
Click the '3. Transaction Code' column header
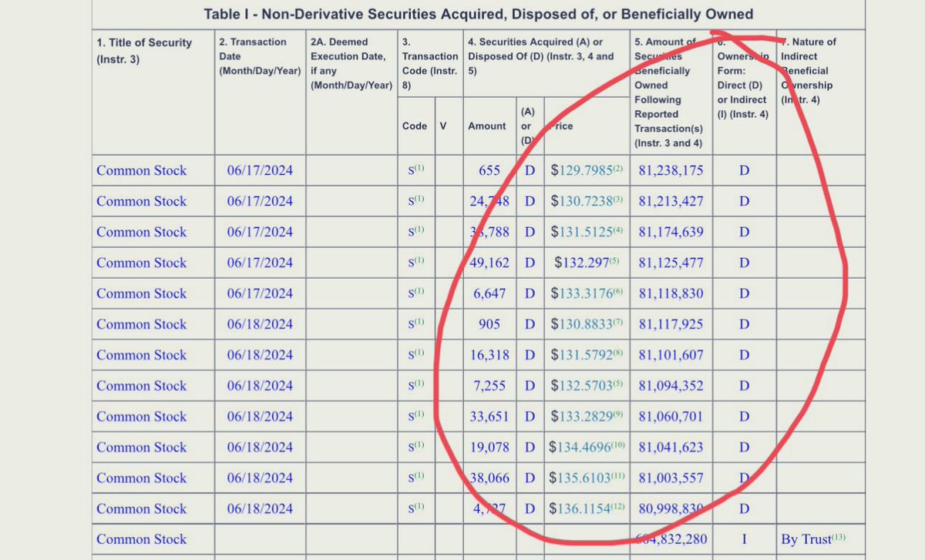[430, 63]
